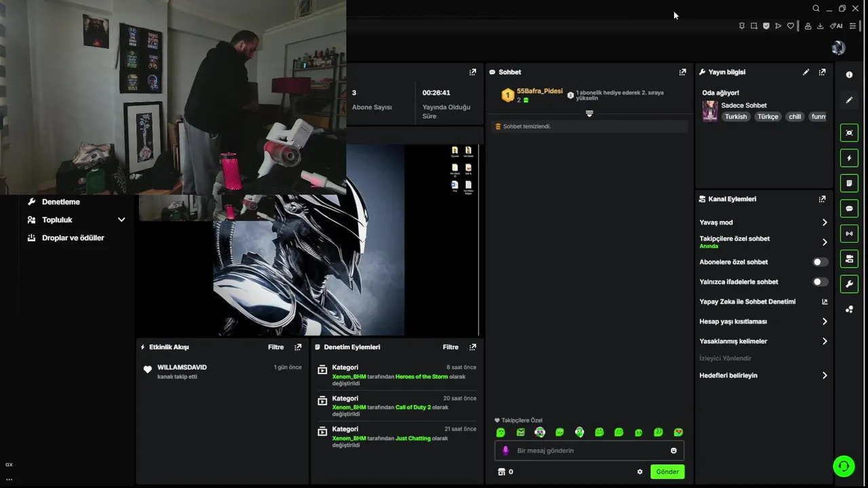Image resolution: width=868 pixels, height=488 pixels.
Task: Toggle the camera widget icon in the right sidebar
Action: tap(849, 258)
